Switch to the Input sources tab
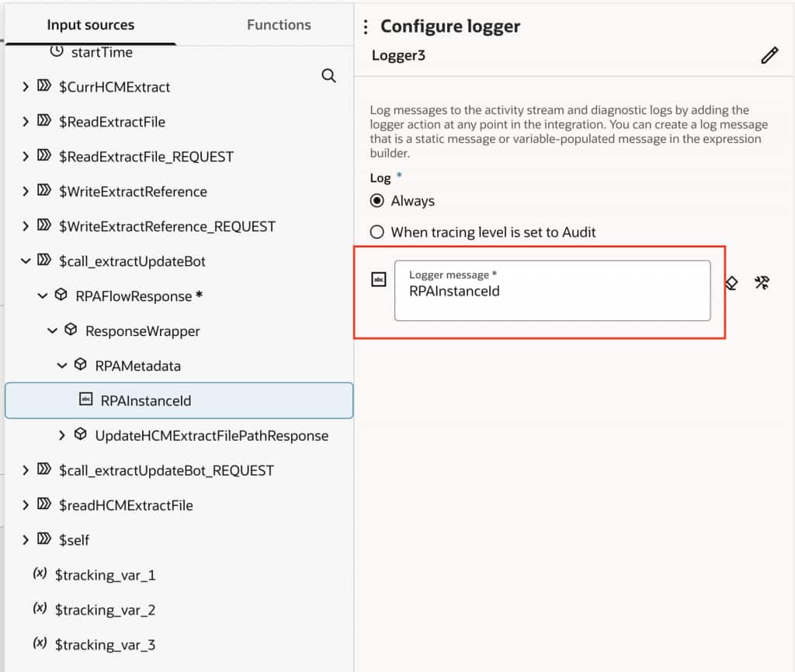The height and width of the screenshot is (672, 795). [x=90, y=25]
